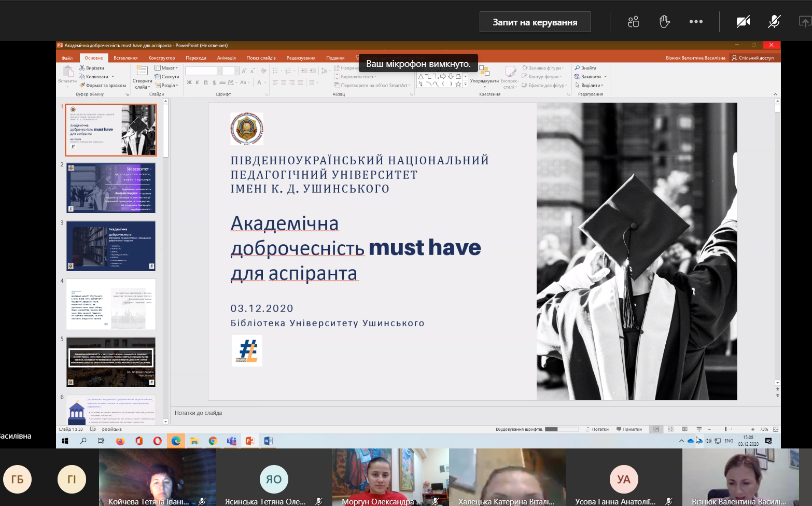Screen dimensions: 812x506
Task: Click the Format Painter (Формат за зразком) icon
Action: pyautogui.click(x=82, y=86)
